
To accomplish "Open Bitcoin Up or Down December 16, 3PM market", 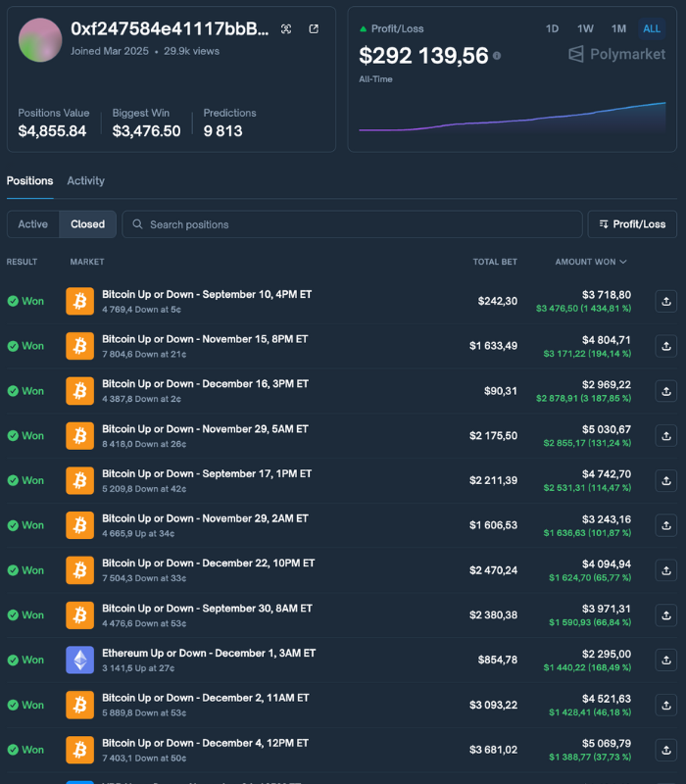I will 206,384.
